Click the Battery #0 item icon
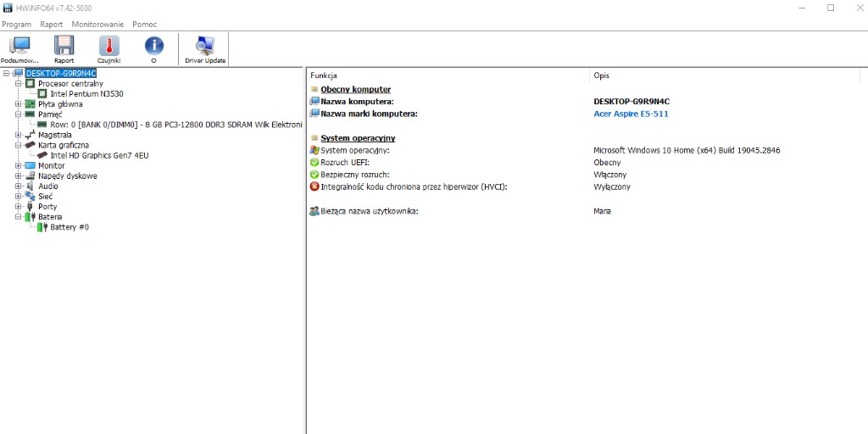 pos(42,227)
